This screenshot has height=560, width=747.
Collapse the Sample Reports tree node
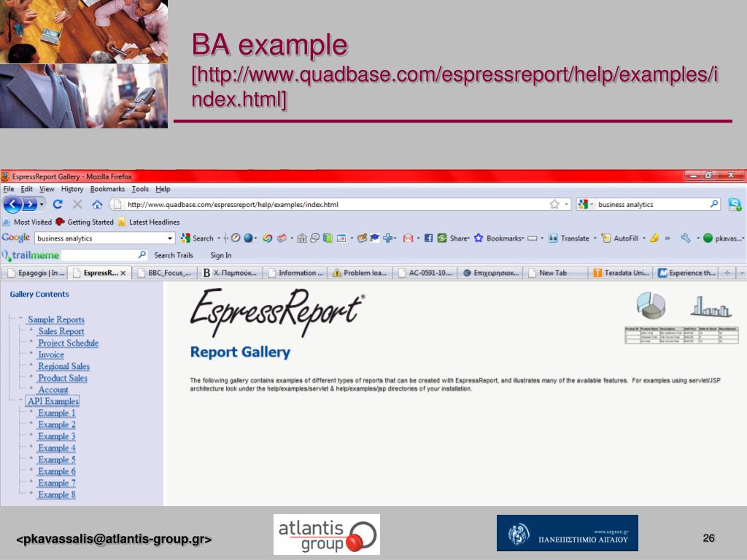(x=21, y=318)
